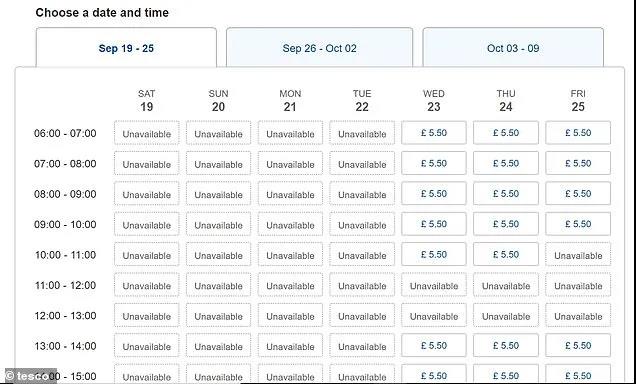Select Wednesday 23 £5.50 slot 09:00 - 10:00
Viewport: 636px width, 384px height.
point(434,224)
